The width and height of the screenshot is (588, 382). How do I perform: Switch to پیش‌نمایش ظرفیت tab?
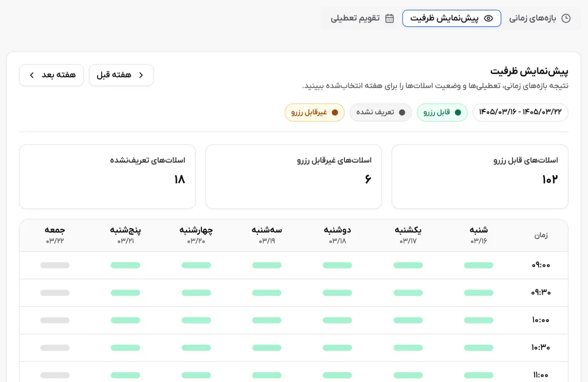[451, 18]
